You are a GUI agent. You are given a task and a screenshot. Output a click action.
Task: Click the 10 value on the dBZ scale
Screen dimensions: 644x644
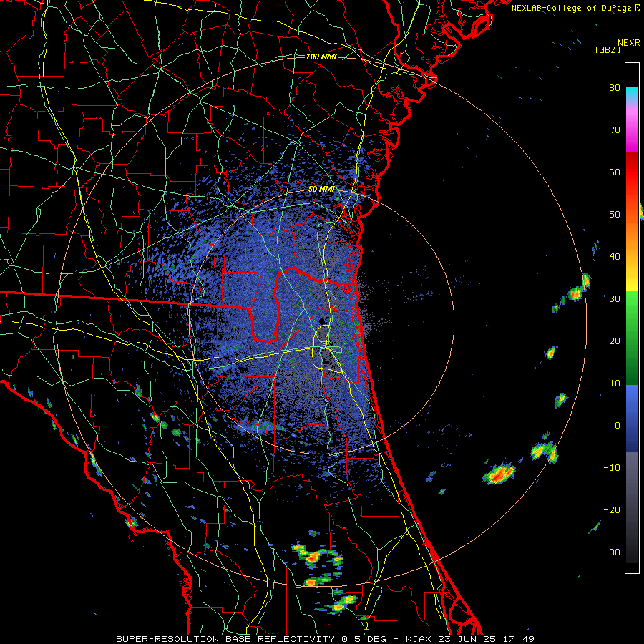point(615,384)
